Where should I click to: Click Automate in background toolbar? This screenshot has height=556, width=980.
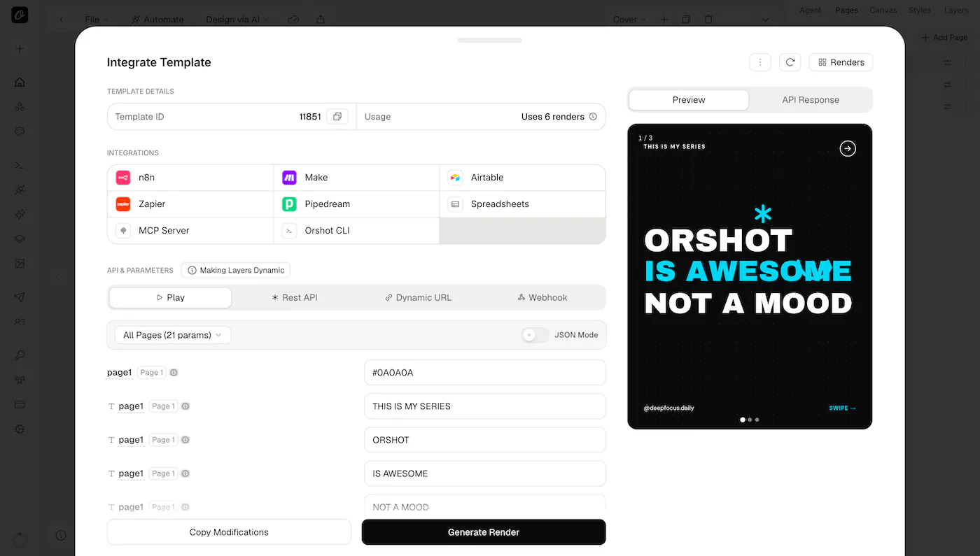(157, 20)
